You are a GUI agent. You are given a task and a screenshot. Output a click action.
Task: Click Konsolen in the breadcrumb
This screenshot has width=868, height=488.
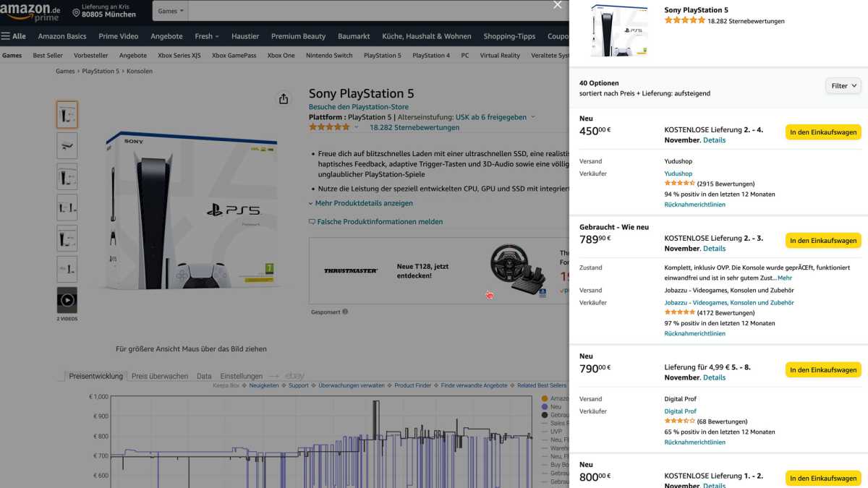point(140,71)
